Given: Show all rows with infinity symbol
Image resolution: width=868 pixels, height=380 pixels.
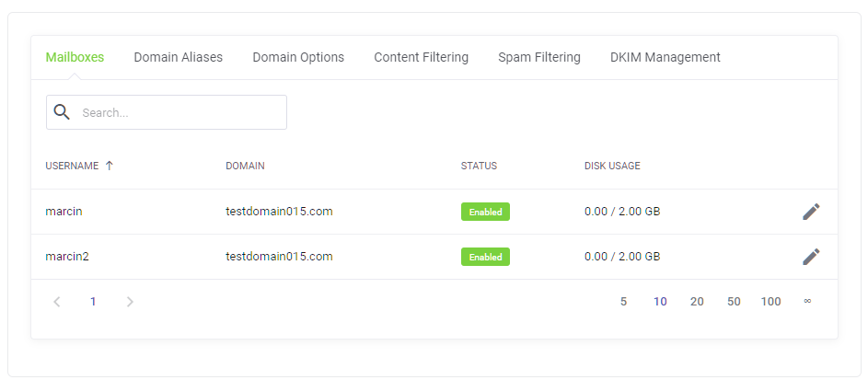Looking at the screenshot, I should click(x=807, y=301).
